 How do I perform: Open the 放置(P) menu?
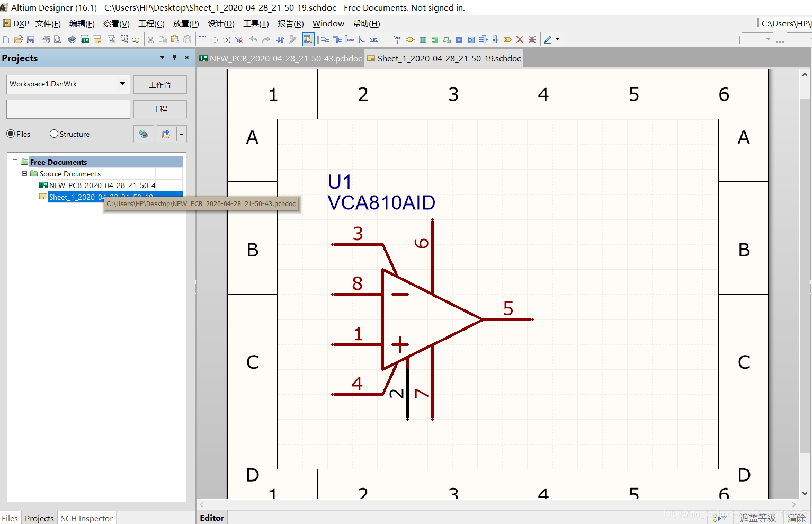click(186, 24)
